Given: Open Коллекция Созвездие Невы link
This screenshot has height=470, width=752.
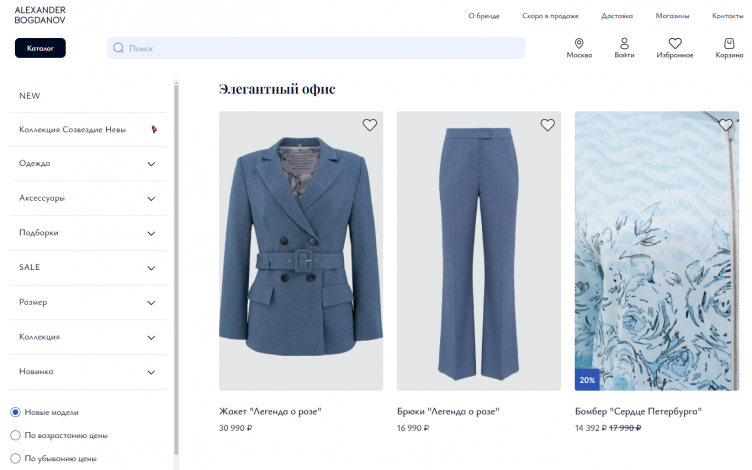Looking at the screenshot, I should coord(73,129).
